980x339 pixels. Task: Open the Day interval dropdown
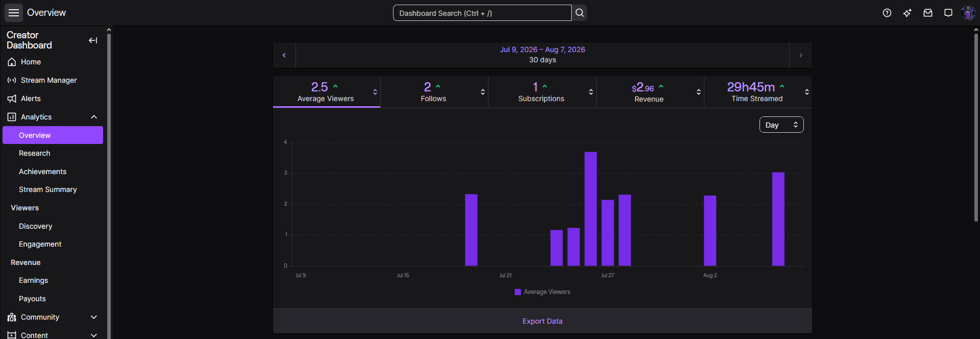pos(781,125)
